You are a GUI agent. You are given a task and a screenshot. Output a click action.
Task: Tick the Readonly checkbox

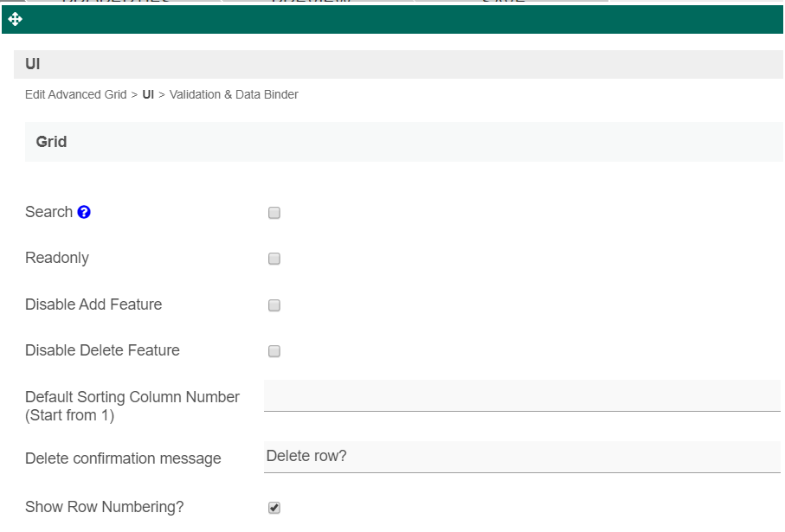point(274,259)
